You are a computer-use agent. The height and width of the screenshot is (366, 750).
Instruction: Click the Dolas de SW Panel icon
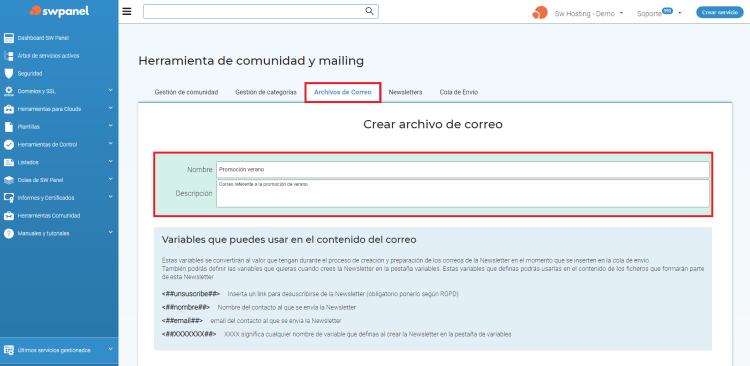9,180
